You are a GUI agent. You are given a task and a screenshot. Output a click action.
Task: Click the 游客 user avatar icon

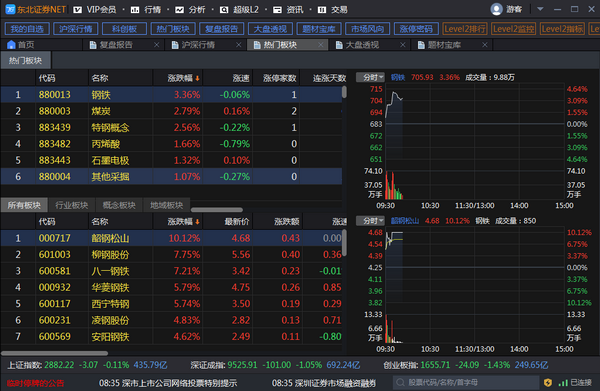click(496, 9)
